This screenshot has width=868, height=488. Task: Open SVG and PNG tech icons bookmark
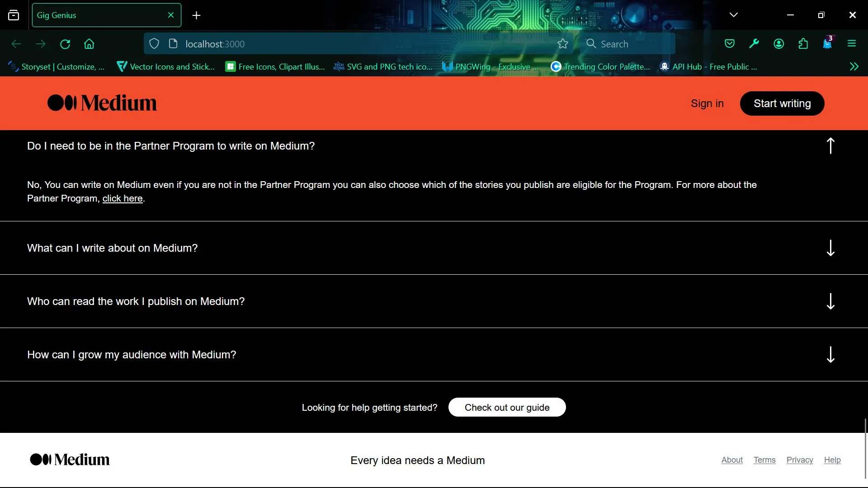click(383, 67)
